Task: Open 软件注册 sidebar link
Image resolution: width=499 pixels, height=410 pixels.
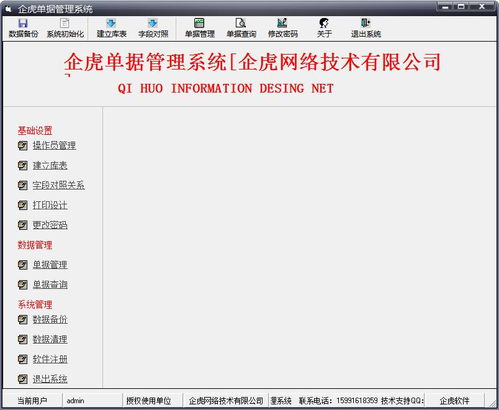Action: [x=50, y=359]
